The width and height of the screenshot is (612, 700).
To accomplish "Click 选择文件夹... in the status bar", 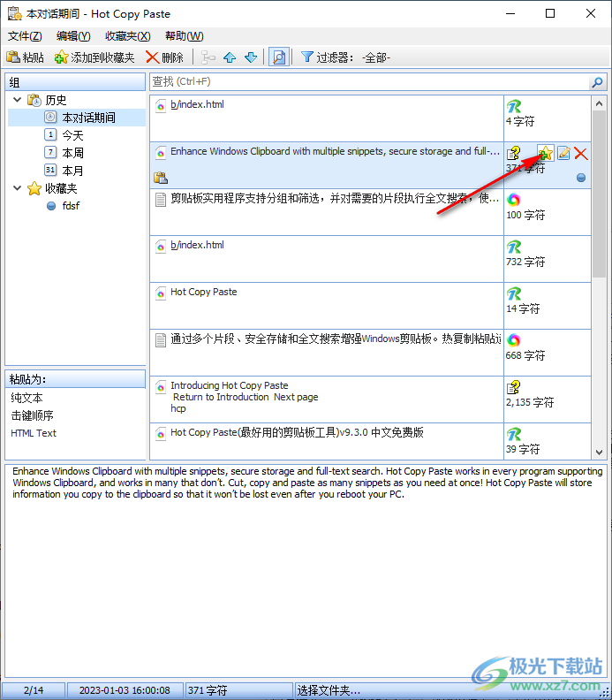I will point(329,690).
